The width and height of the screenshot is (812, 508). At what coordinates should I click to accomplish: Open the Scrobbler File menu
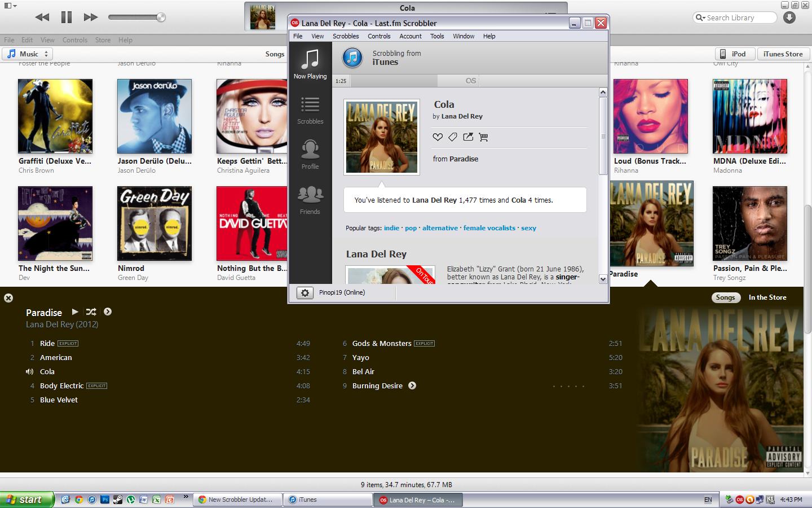pyautogui.click(x=298, y=36)
